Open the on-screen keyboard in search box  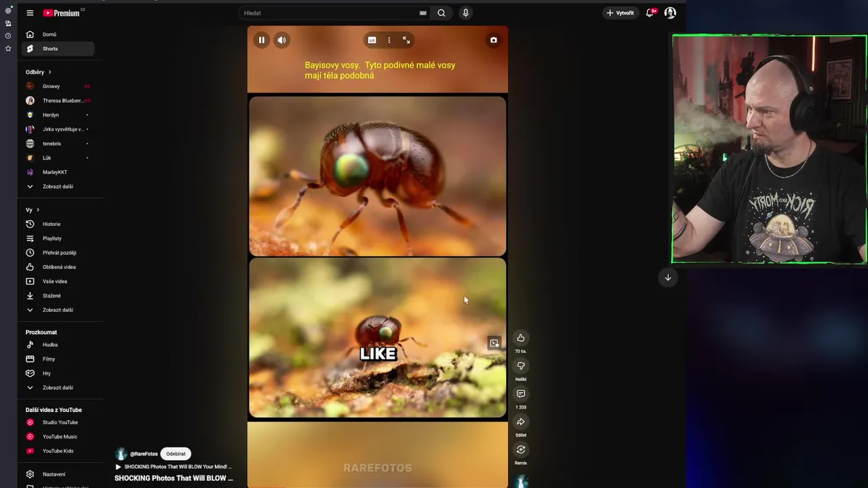tap(423, 13)
